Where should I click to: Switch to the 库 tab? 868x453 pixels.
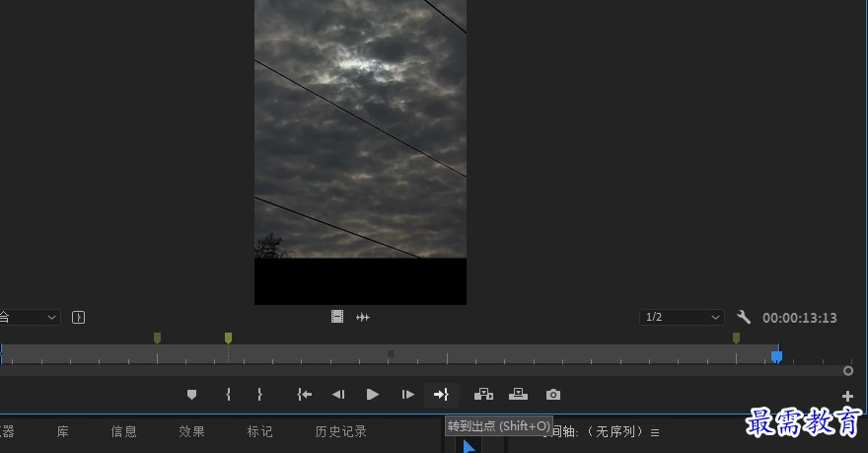[x=62, y=431]
